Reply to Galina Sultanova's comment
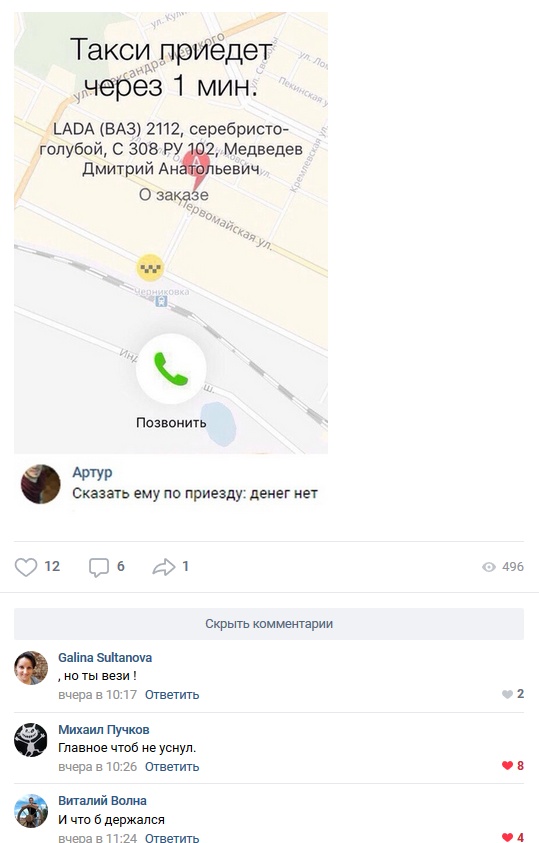 coord(172,695)
